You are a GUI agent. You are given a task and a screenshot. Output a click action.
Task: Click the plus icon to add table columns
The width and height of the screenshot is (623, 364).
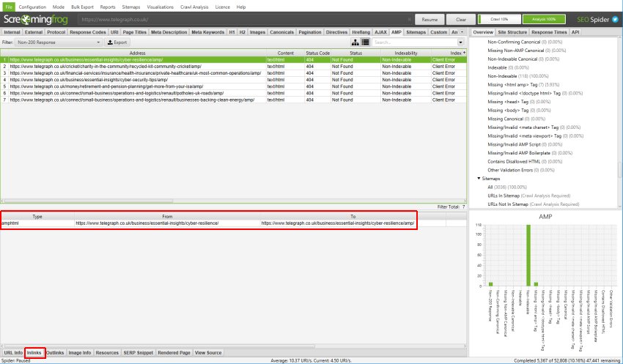pyautogui.click(x=464, y=53)
